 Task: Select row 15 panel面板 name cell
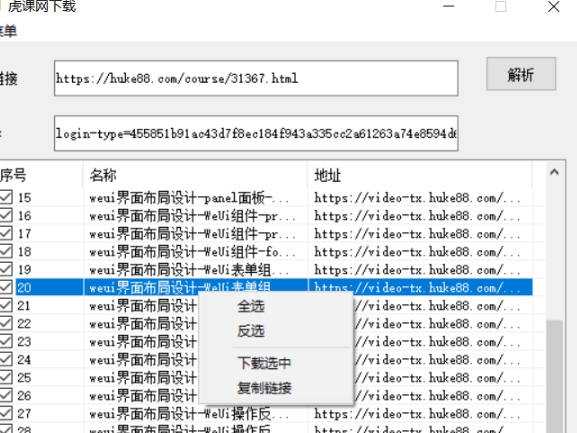tap(195, 198)
